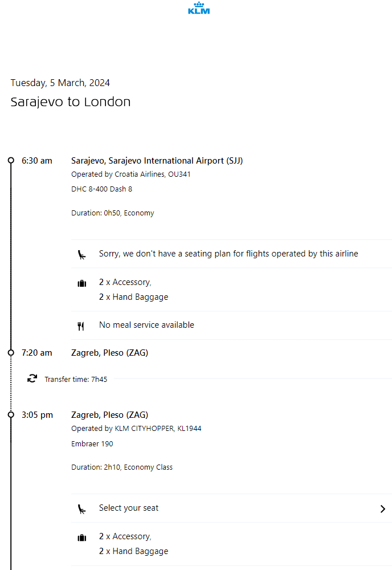Click the 'Sarajevo to London' title
This screenshot has height=570, width=392.
71,102
